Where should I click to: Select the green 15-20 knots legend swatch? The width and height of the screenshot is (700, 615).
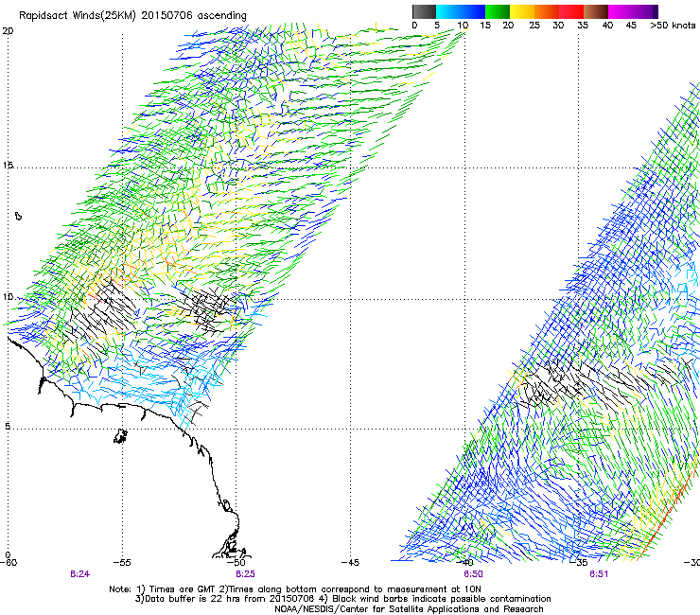pyautogui.click(x=498, y=11)
